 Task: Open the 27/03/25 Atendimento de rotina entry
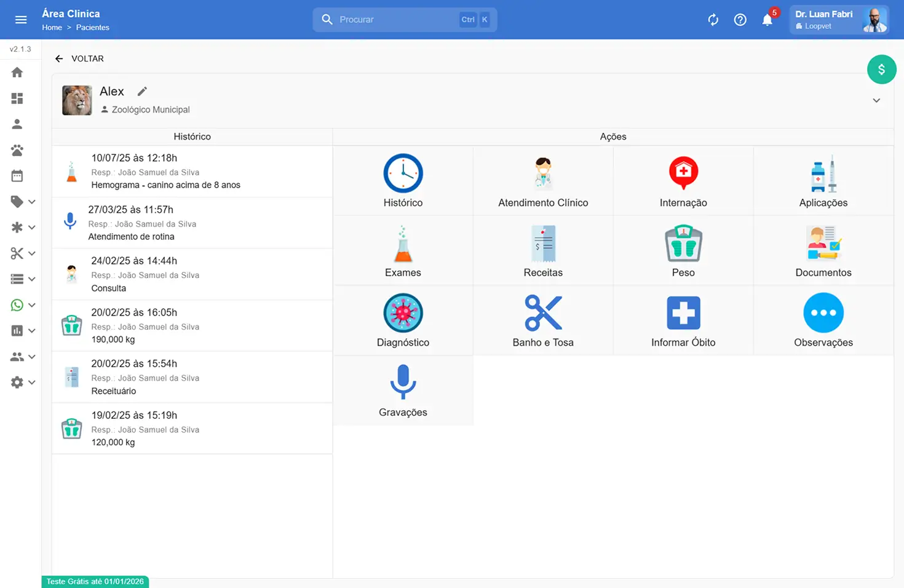coord(192,223)
